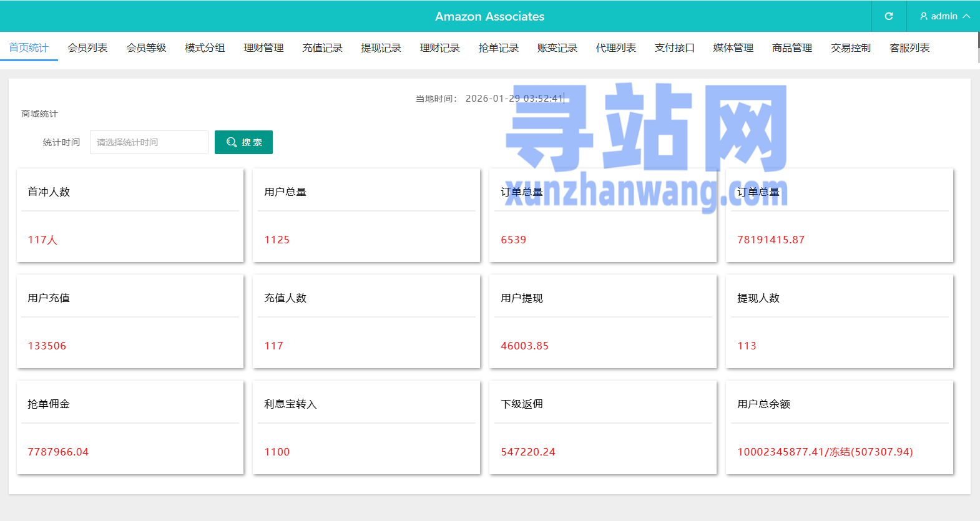Focus the statistics time input field
980x521 pixels.
149,142
